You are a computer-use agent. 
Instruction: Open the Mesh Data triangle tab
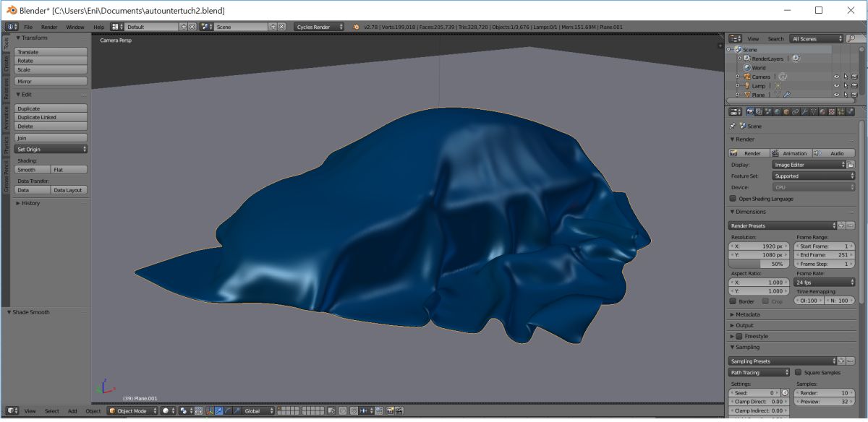click(x=813, y=112)
